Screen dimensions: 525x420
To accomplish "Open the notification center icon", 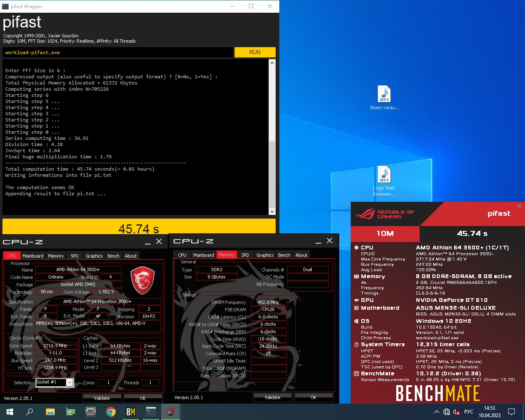I will pos(511,412).
